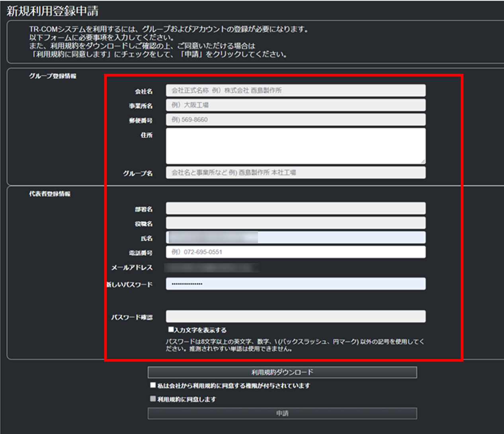This screenshot has width=504, height=434.
Task: Select the 郵便番号 input field
Action: click(295, 120)
